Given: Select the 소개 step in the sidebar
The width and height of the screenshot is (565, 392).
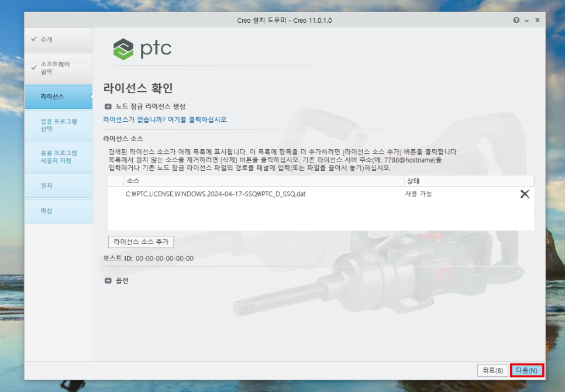Looking at the screenshot, I should click(58, 40).
